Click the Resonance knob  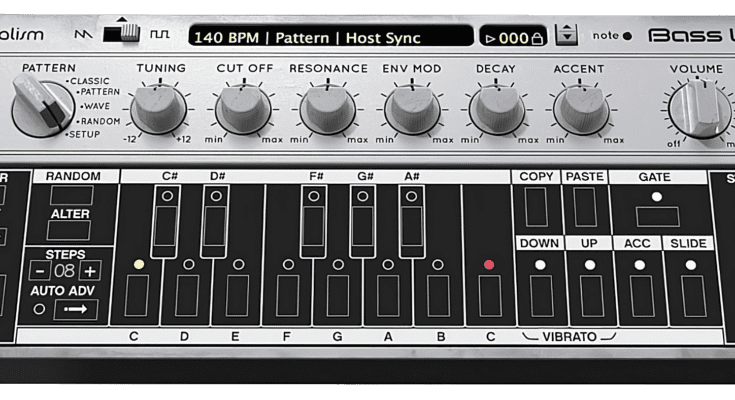[x=329, y=108]
